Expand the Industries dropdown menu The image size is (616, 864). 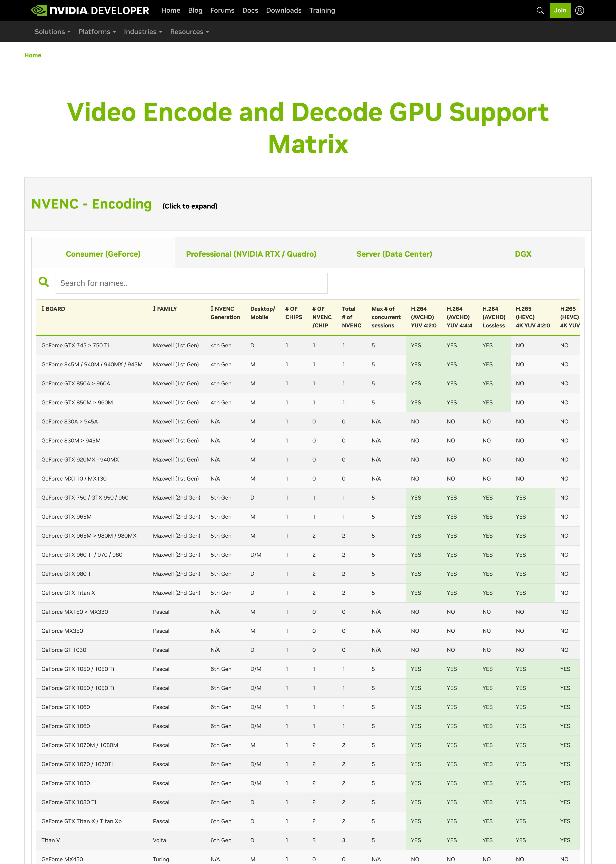(x=143, y=32)
